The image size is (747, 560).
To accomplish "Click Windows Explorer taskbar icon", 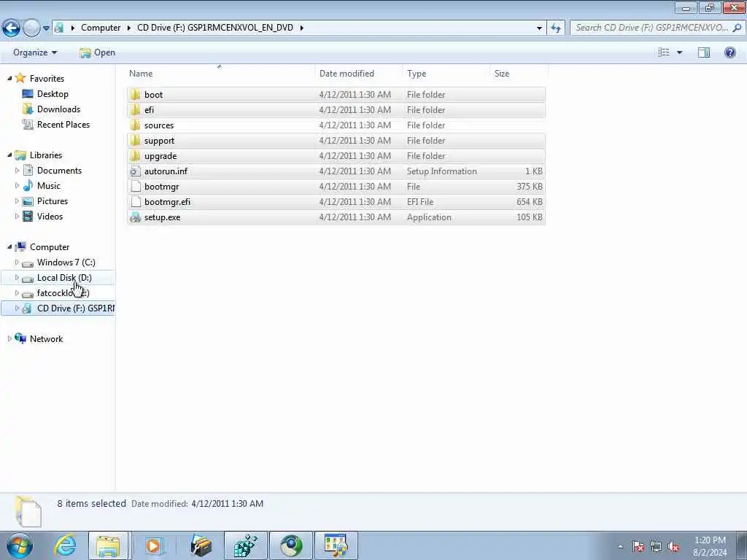I will click(108, 545).
